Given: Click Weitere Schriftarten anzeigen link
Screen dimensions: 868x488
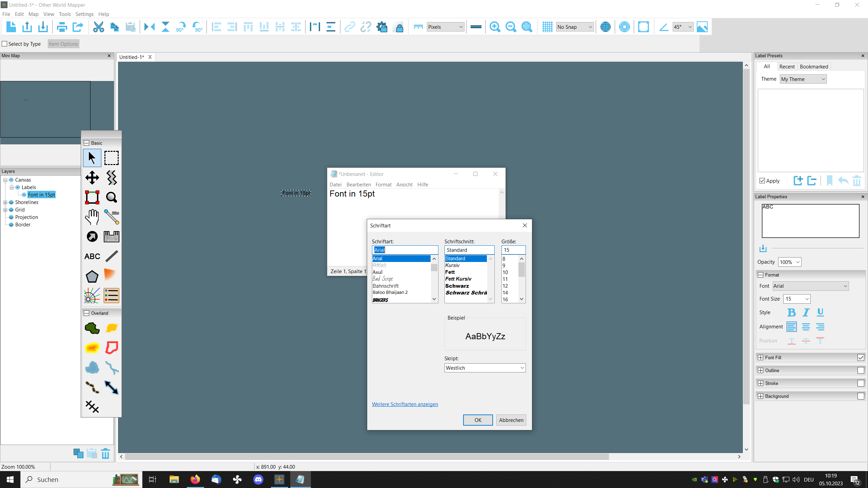Looking at the screenshot, I should (406, 404).
